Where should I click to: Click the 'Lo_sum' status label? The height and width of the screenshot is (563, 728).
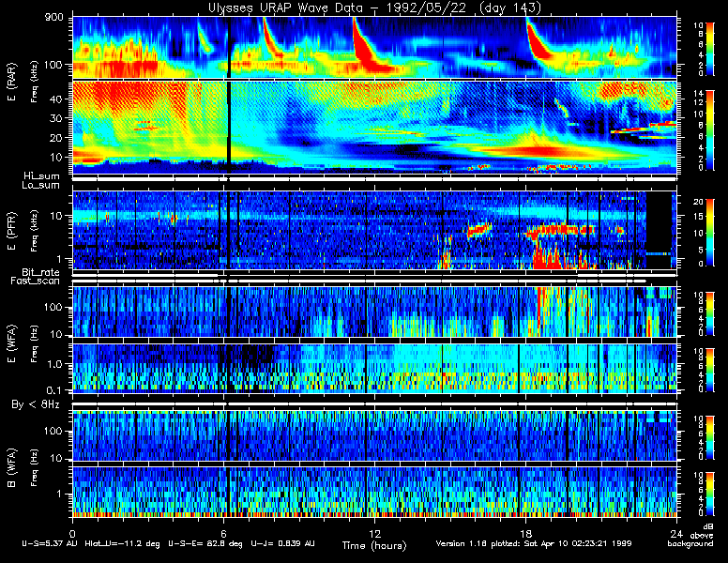[41, 186]
